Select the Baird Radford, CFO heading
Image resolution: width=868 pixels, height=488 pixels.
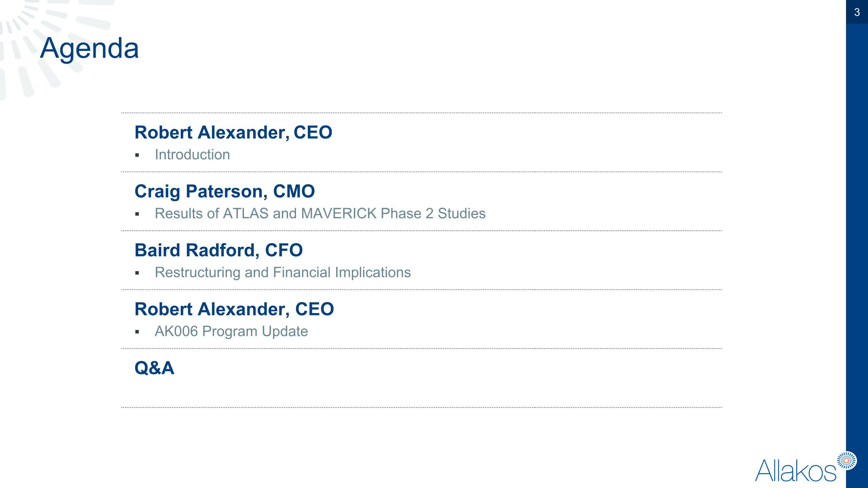(x=219, y=250)
